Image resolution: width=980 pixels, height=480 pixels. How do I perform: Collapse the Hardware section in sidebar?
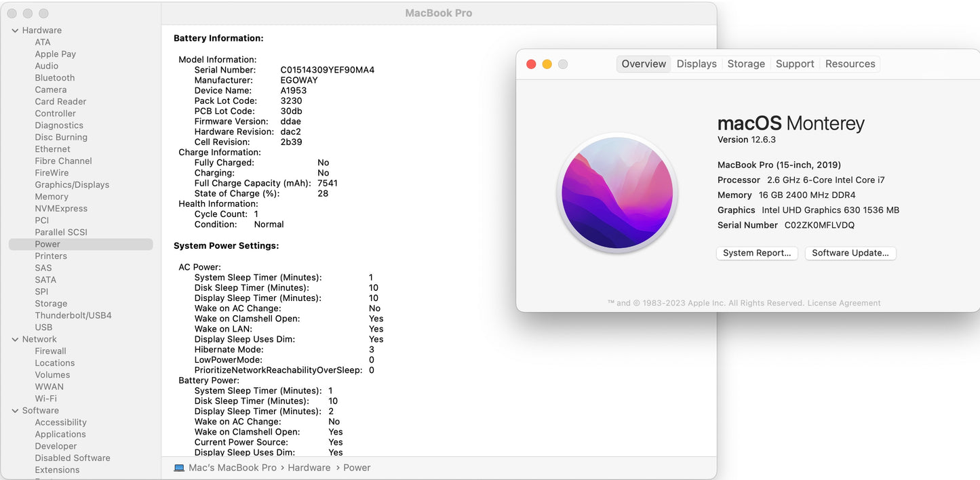(15, 31)
